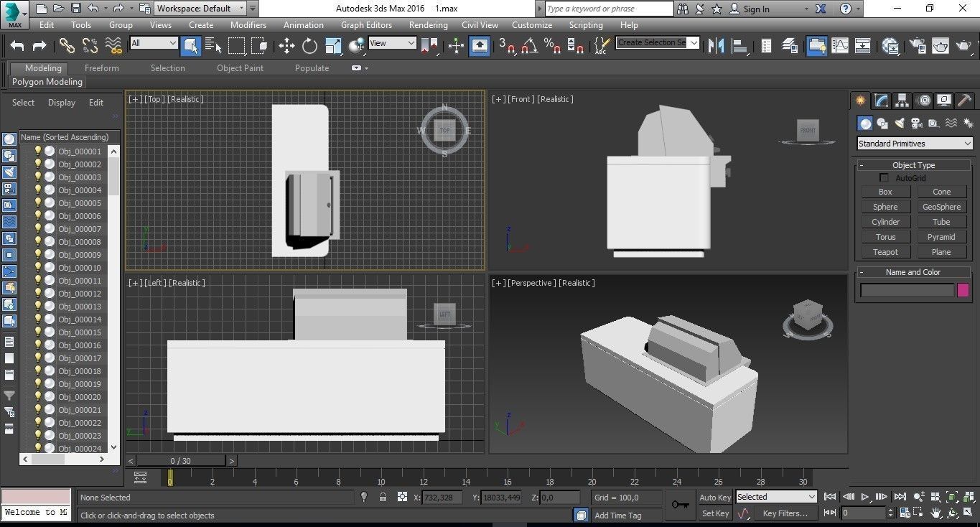
Task: Open the Align tool
Action: tap(739, 46)
